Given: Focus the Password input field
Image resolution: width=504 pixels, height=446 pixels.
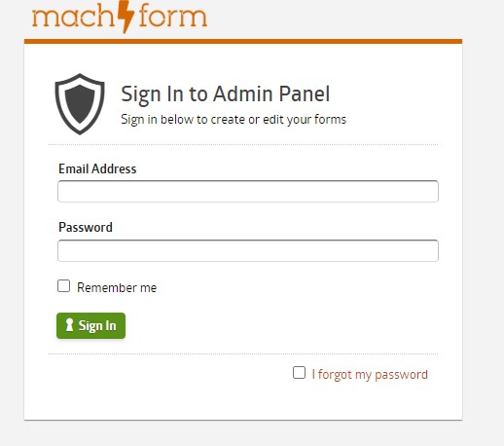Looking at the screenshot, I should pos(248,250).
